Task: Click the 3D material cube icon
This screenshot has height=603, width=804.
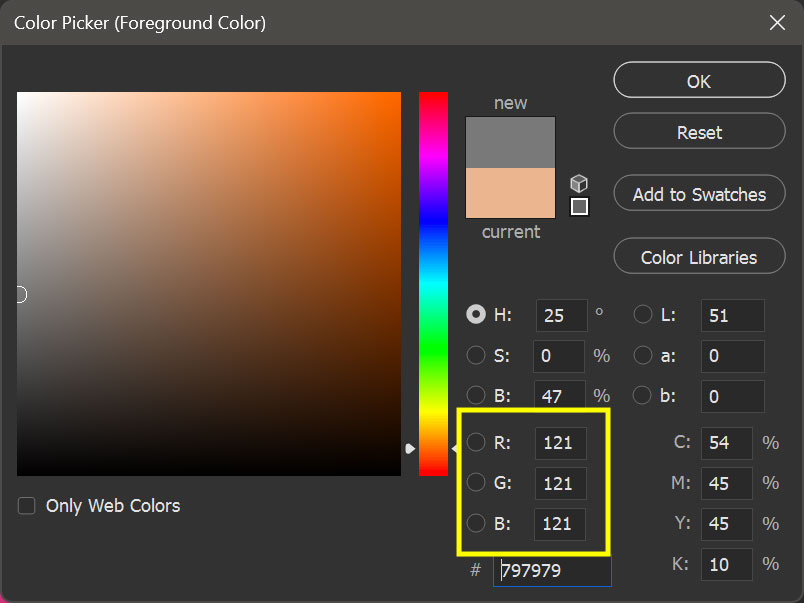Action: click(578, 183)
